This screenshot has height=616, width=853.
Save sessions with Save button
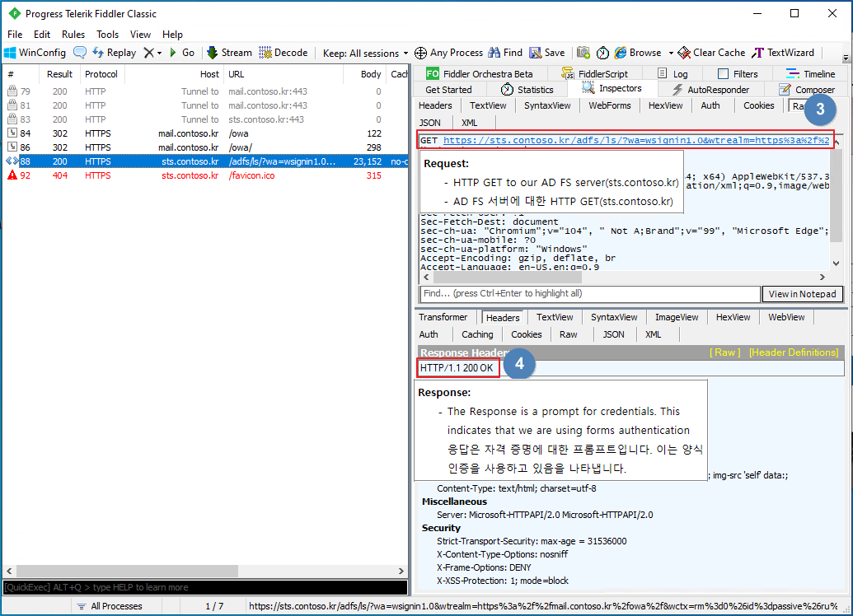pyautogui.click(x=547, y=53)
